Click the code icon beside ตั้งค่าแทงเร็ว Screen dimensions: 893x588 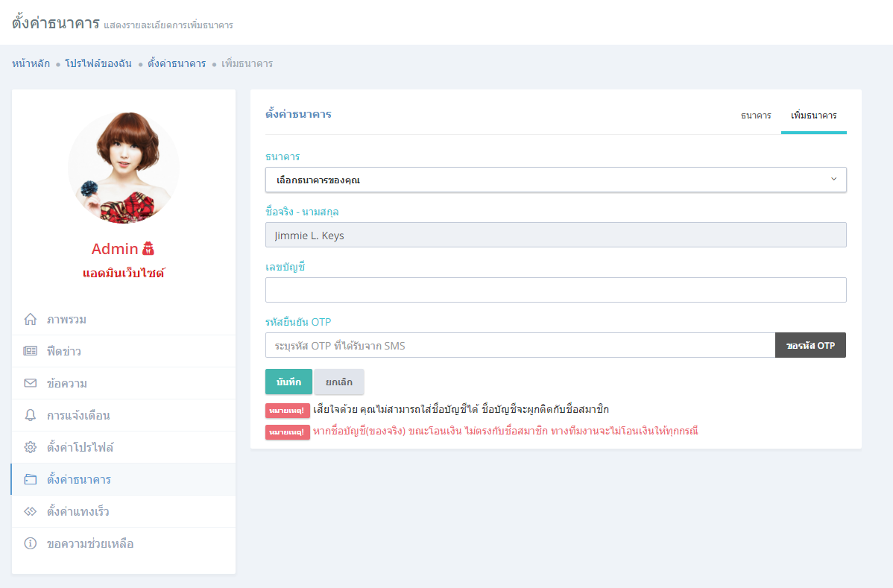(x=31, y=512)
